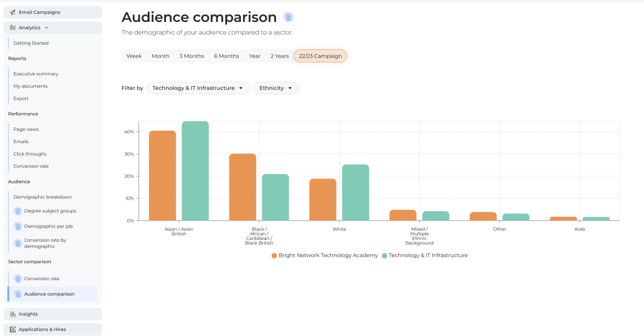Select the 3 Months time range

click(x=192, y=56)
